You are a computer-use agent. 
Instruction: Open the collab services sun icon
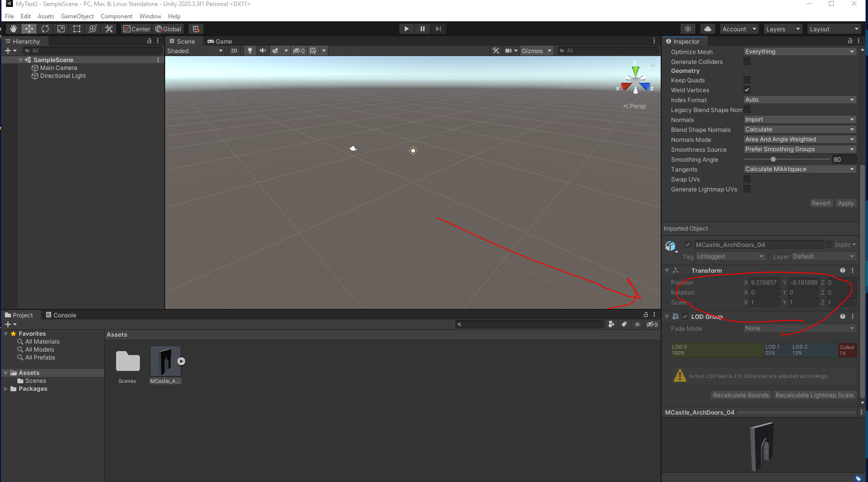[x=688, y=29]
